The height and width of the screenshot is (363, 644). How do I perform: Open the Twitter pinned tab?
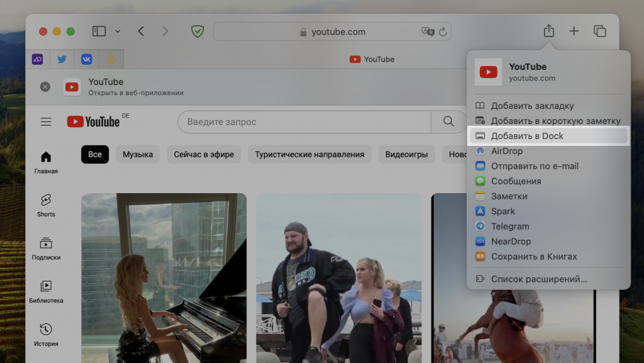[x=62, y=59]
